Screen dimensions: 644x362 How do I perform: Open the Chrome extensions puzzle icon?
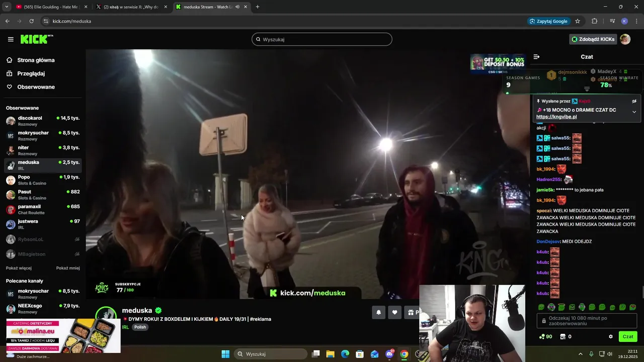[x=594, y=21]
